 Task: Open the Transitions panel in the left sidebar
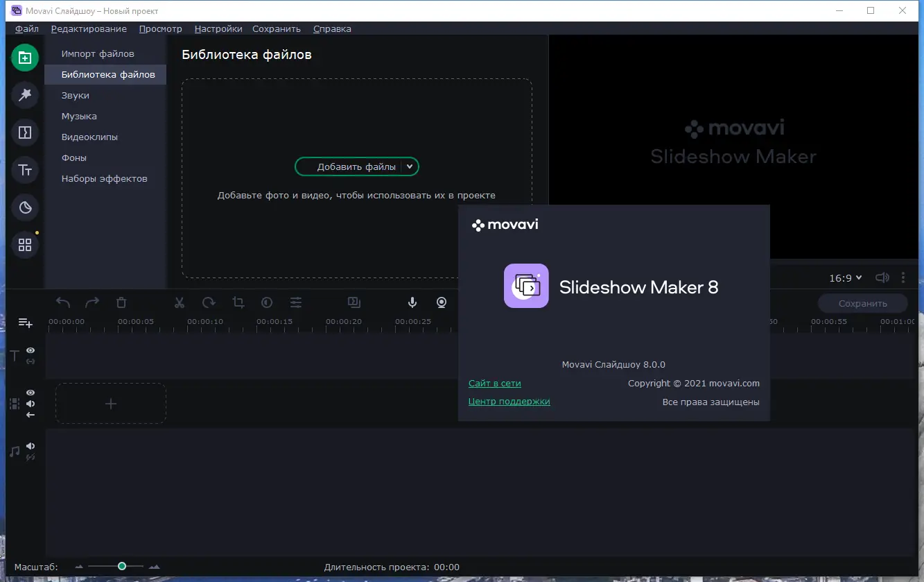click(x=25, y=132)
